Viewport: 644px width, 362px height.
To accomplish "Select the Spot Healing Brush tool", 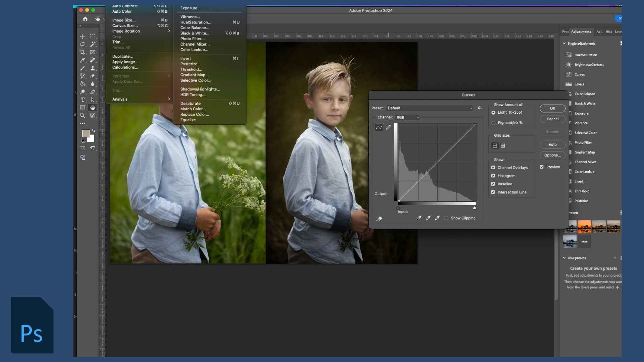I will (93, 60).
